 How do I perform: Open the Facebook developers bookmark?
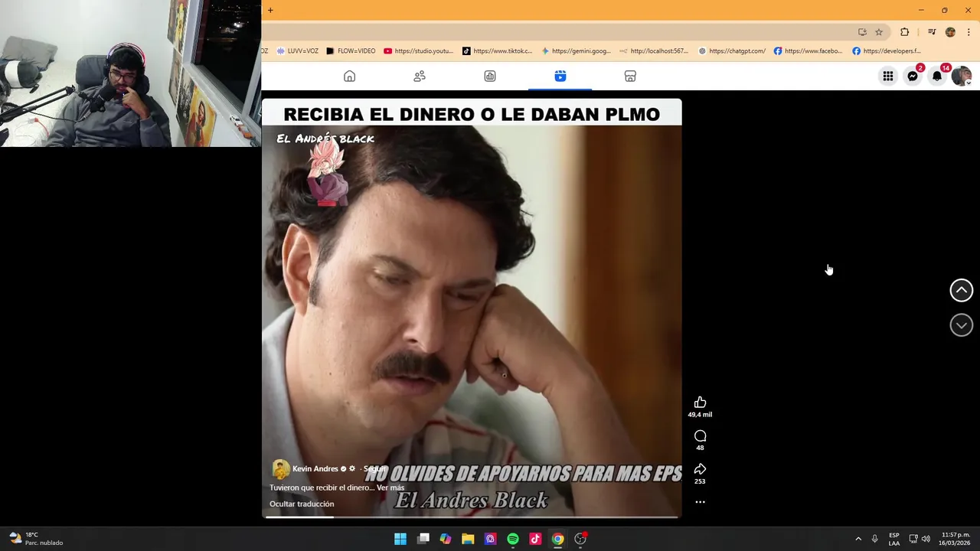[x=887, y=51]
